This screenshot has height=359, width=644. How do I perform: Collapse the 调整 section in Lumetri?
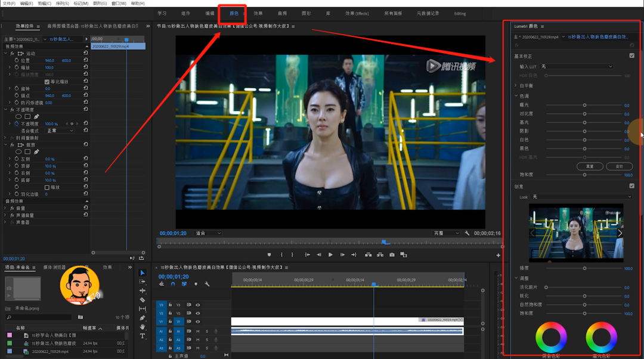516,278
